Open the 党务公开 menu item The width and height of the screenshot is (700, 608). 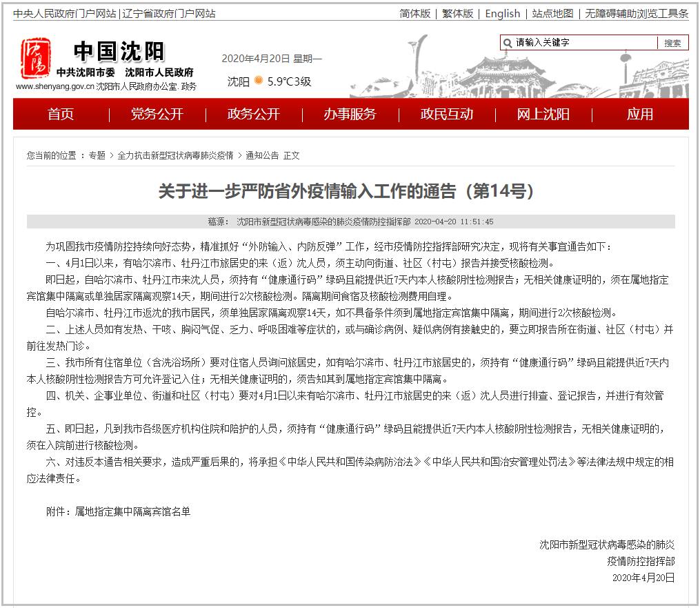point(155,114)
